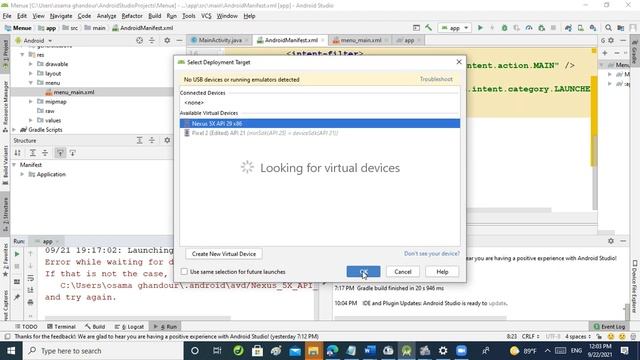Open the Event Log button
Screen dimensions: 640x360
click(609, 327)
